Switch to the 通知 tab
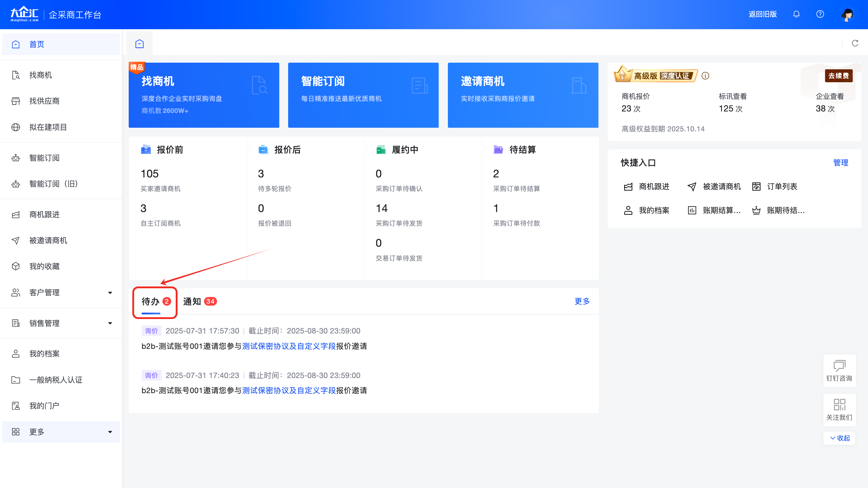The height and width of the screenshot is (488, 868). [200, 302]
